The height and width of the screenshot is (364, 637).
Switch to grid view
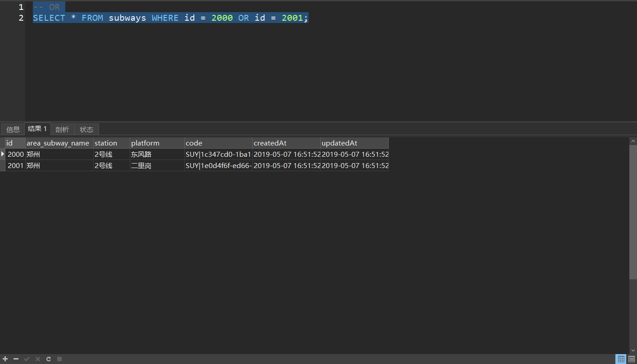click(x=621, y=359)
